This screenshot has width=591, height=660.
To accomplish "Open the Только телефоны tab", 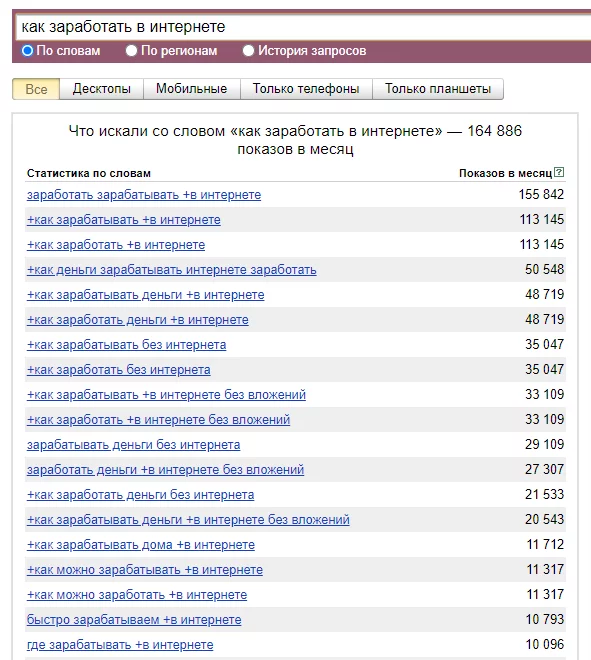I will click(x=306, y=89).
